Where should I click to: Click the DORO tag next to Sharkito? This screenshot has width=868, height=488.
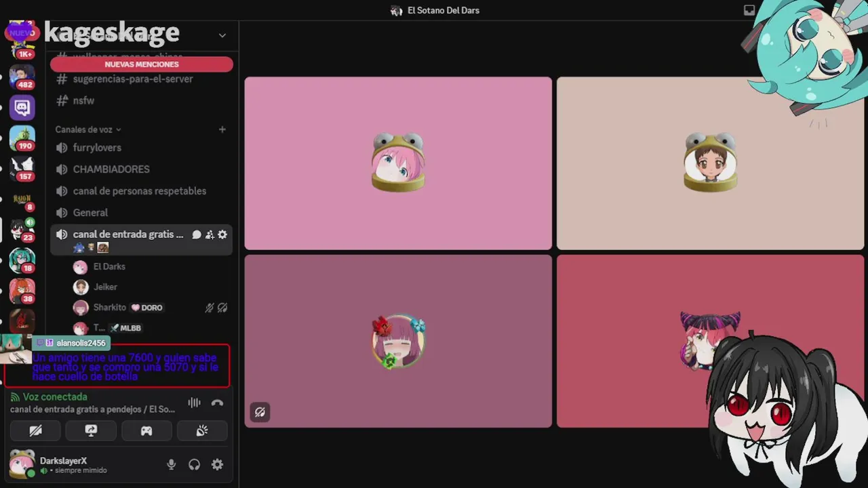(x=147, y=308)
